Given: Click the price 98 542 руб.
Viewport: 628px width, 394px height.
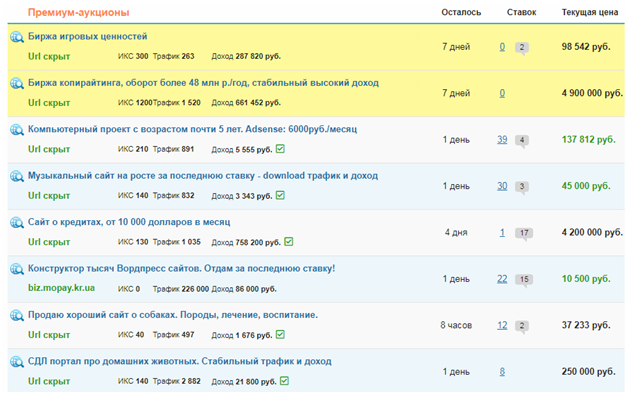Looking at the screenshot, I should [x=586, y=47].
